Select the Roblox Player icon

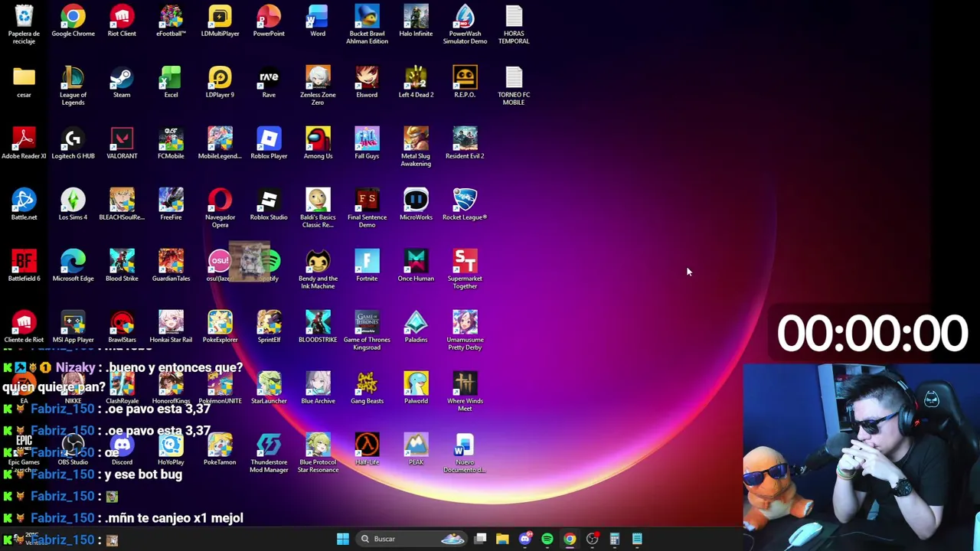pyautogui.click(x=269, y=144)
